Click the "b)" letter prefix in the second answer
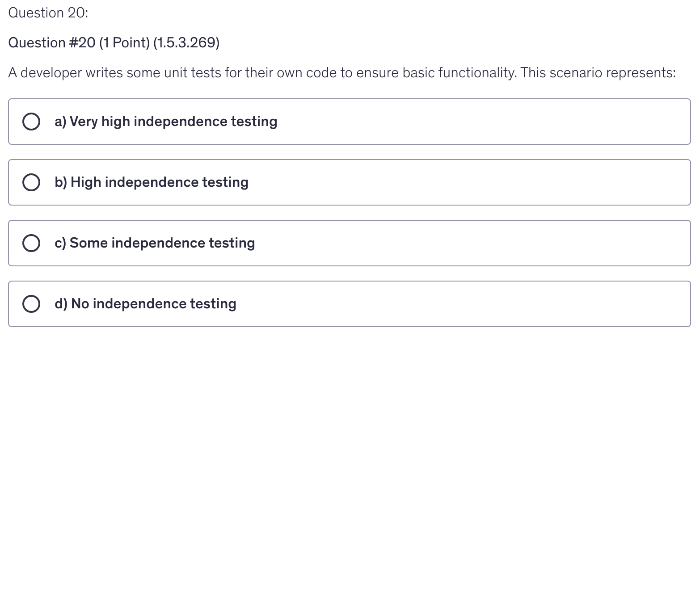This screenshot has height=597, width=700. (61, 182)
